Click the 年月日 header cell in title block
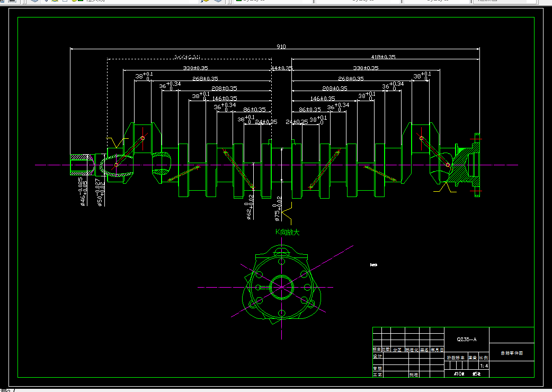552x392 pixels. 437,350
